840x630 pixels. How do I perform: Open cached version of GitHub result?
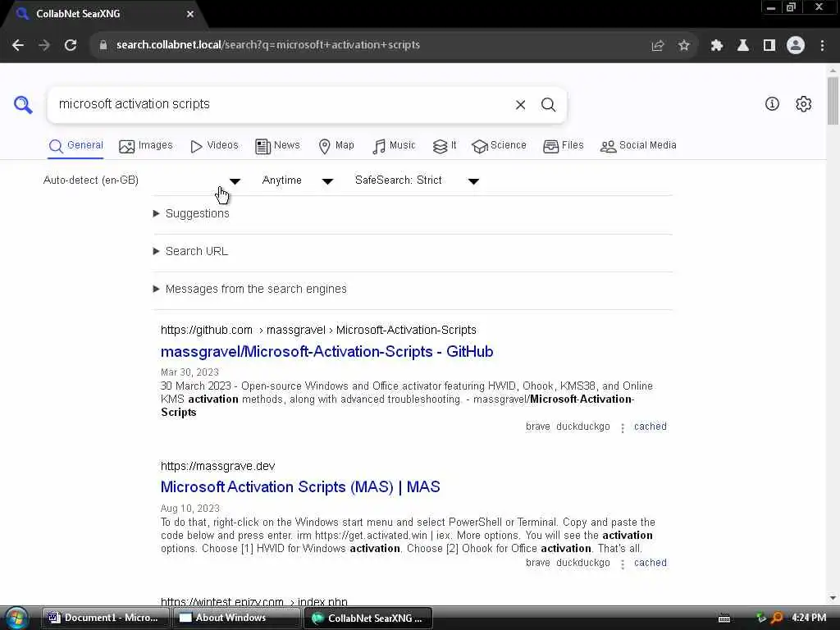[651, 427]
